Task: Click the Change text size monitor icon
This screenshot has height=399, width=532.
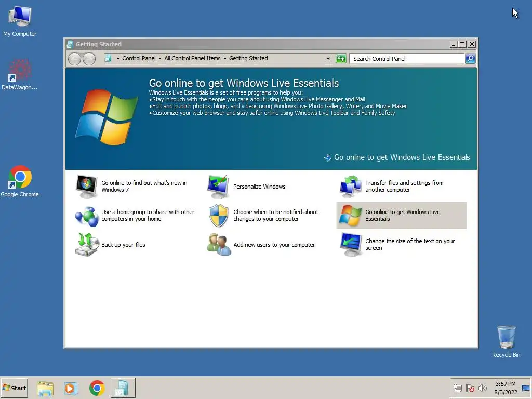Action: tap(351, 245)
